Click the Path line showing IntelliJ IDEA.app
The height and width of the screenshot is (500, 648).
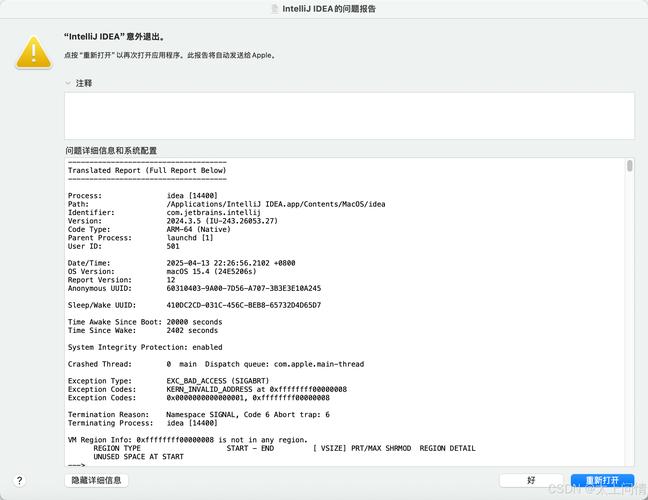[225, 204]
